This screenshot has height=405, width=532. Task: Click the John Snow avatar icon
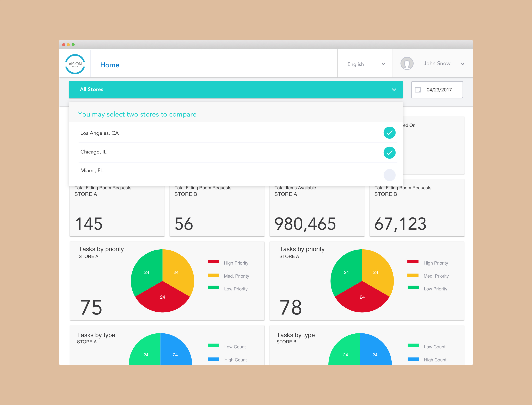coord(407,64)
